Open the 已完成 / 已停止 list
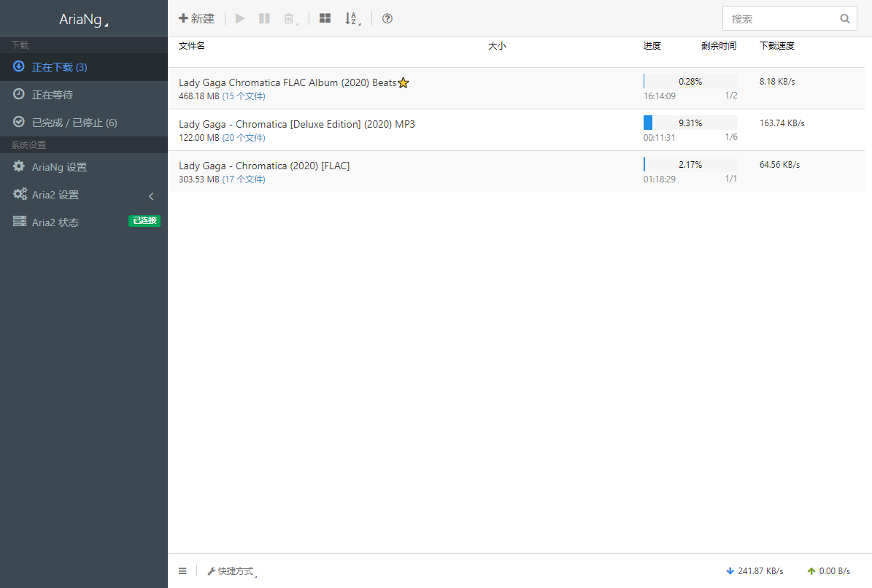This screenshot has width=872, height=588. pos(83,123)
